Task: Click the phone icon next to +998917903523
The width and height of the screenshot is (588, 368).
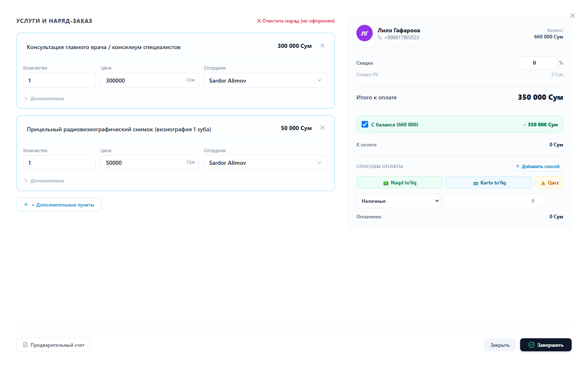Action: click(x=380, y=37)
